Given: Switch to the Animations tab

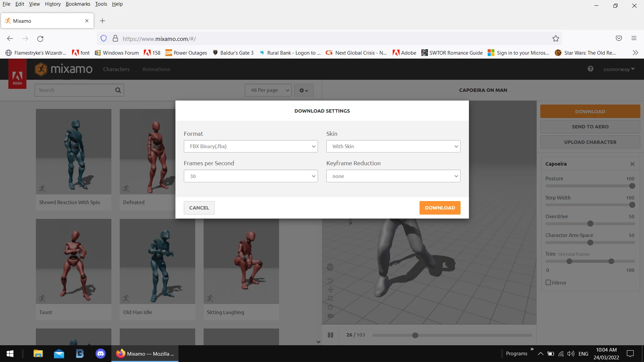Looking at the screenshot, I should [156, 69].
